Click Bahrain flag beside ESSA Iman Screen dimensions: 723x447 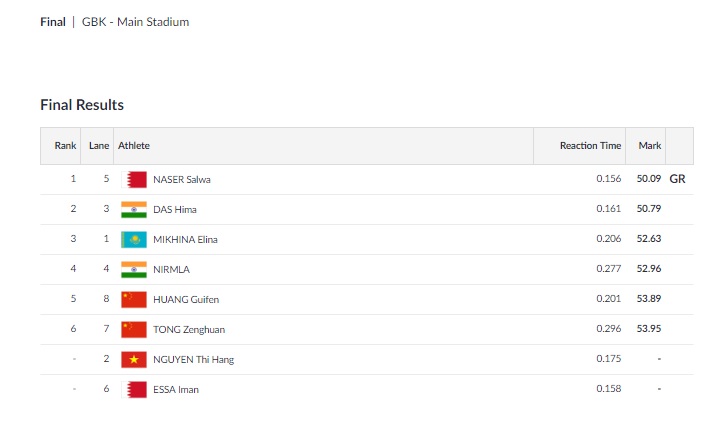click(134, 389)
